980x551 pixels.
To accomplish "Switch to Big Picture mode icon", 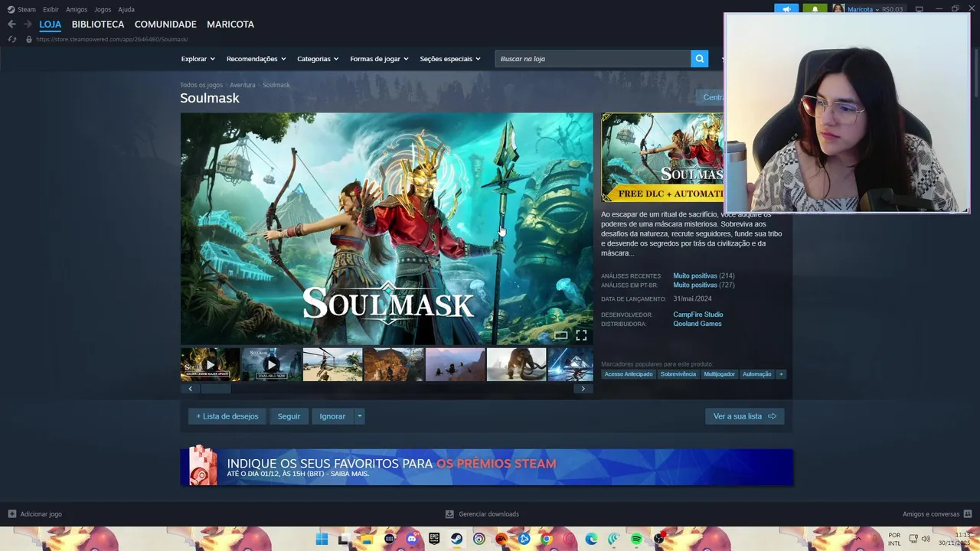I will pyautogui.click(x=920, y=9).
